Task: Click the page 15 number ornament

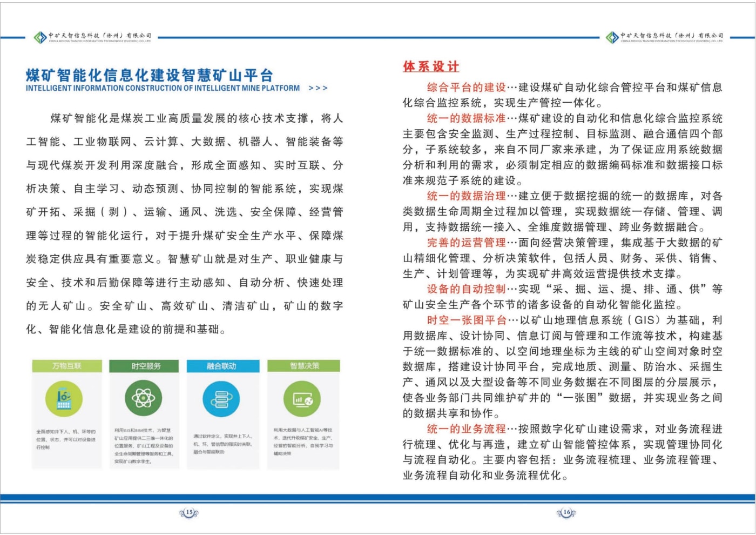Action: point(189,512)
